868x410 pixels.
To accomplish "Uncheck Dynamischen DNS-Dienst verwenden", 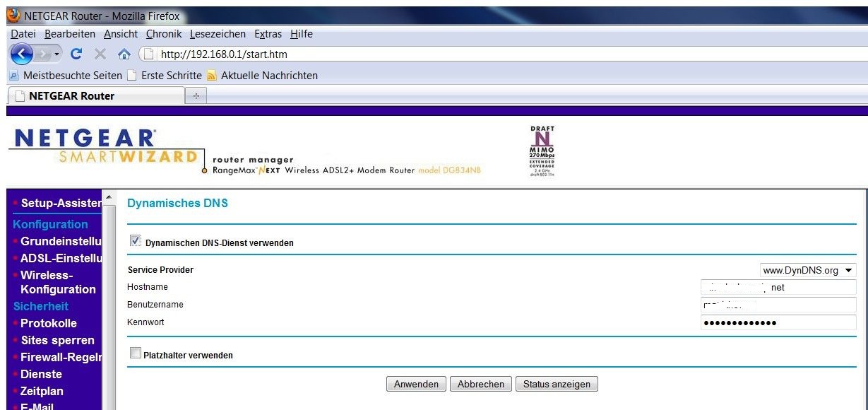I will coord(136,241).
